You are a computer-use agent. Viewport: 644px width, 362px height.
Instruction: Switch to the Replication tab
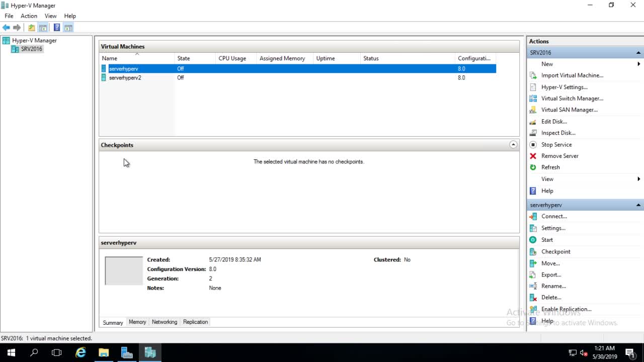[x=195, y=322]
